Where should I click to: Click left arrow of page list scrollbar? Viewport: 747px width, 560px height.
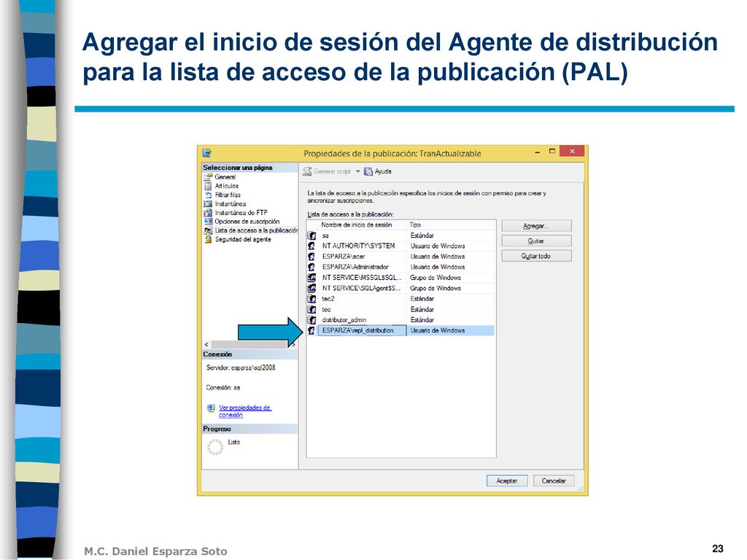pos(206,344)
